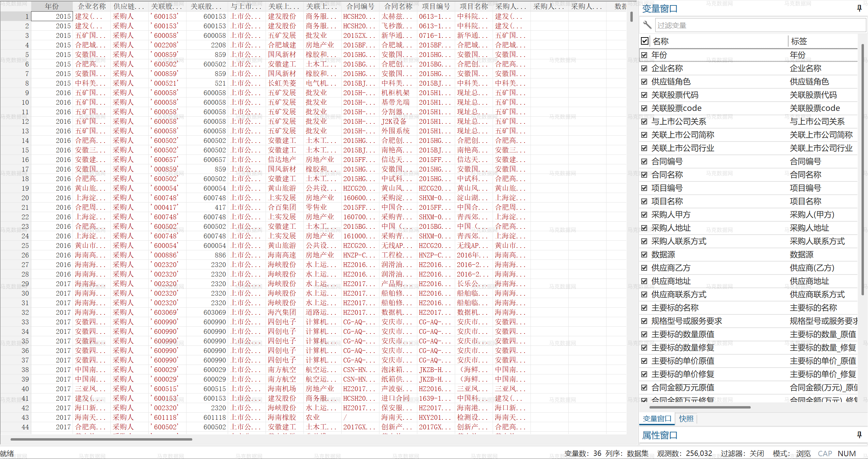Select row number 1 header
This screenshot has height=459, width=868.
[x=16, y=16]
